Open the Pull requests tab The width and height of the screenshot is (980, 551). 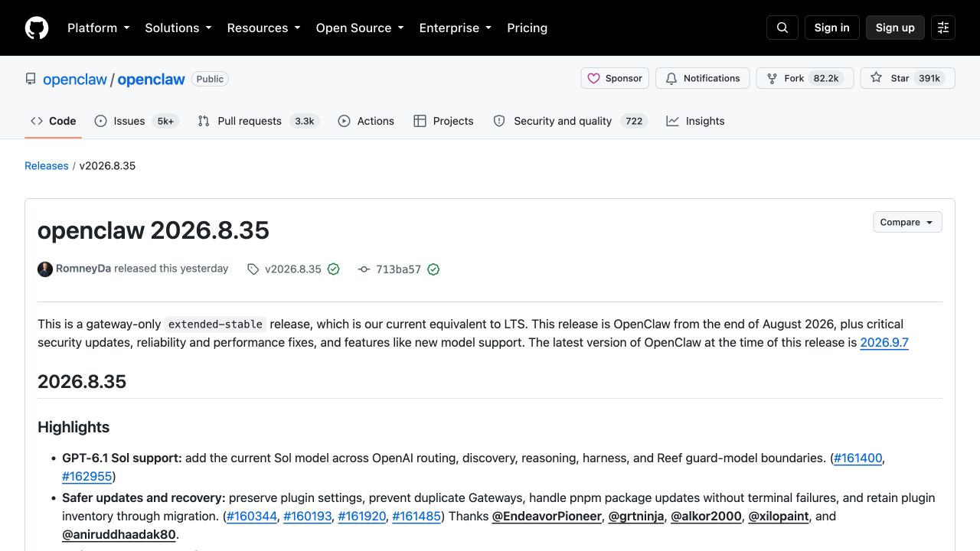point(258,121)
